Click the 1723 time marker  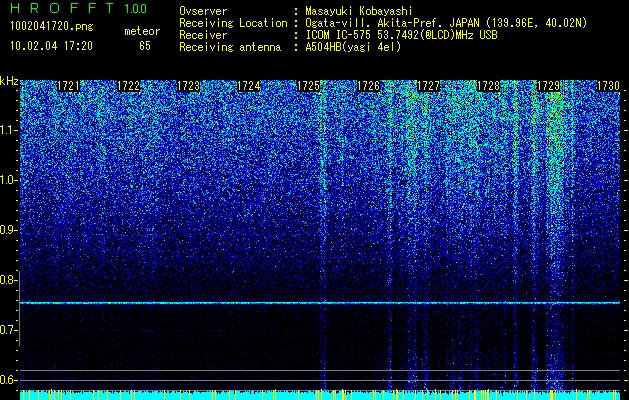pyautogui.click(x=188, y=86)
